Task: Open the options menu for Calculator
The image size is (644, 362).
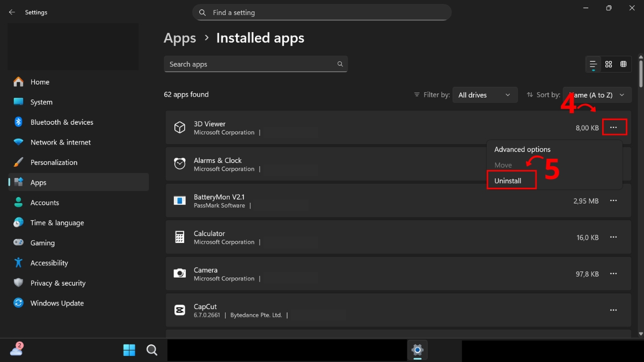Action: tap(613, 237)
